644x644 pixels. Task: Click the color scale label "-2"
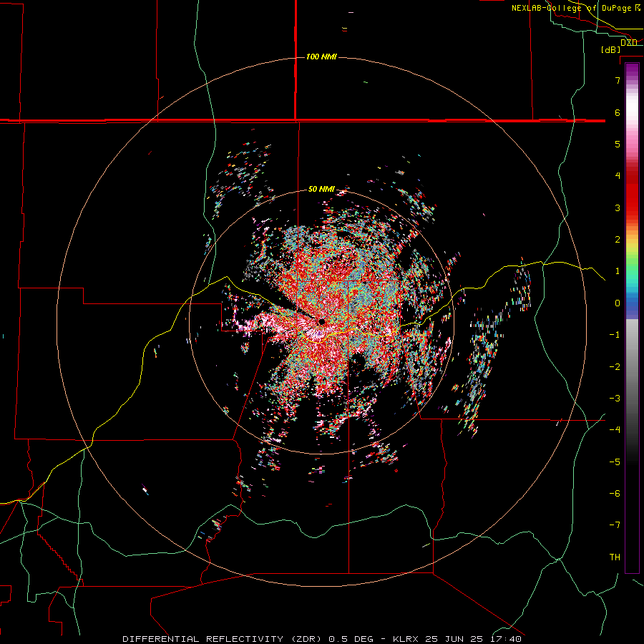click(615, 367)
